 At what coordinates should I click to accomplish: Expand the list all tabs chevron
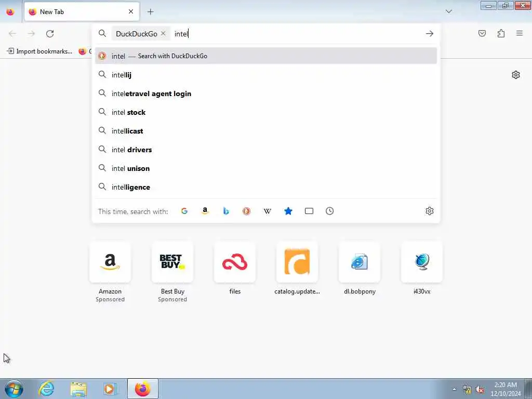(x=449, y=11)
